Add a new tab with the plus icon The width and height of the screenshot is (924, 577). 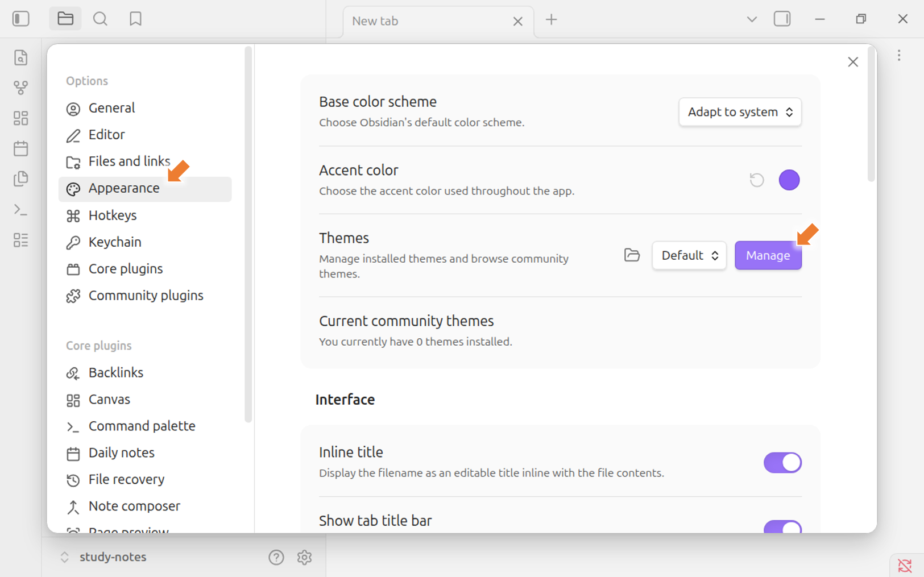[551, 20]
